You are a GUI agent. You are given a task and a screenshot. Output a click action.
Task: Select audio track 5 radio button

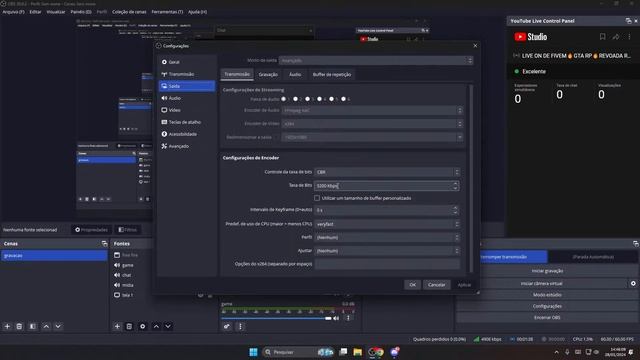click(x=331, y=99)
